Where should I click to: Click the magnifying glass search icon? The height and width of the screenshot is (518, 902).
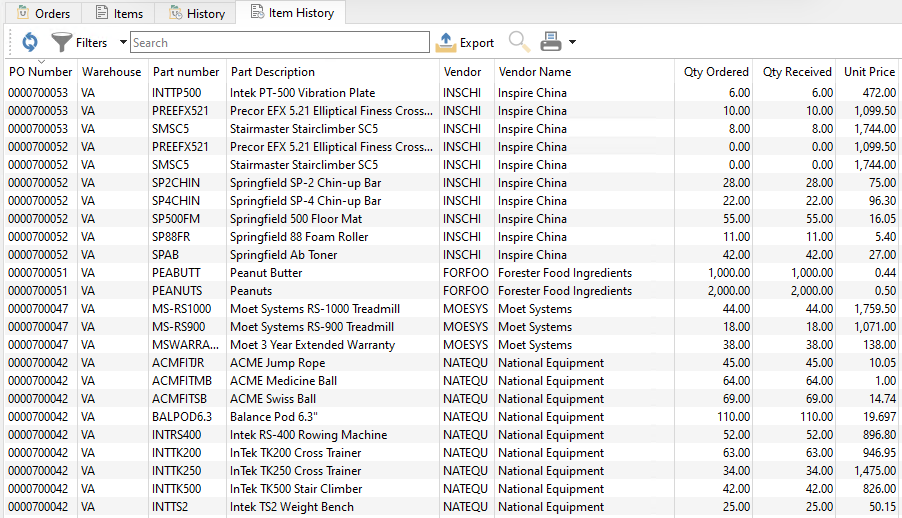[519, 42]
